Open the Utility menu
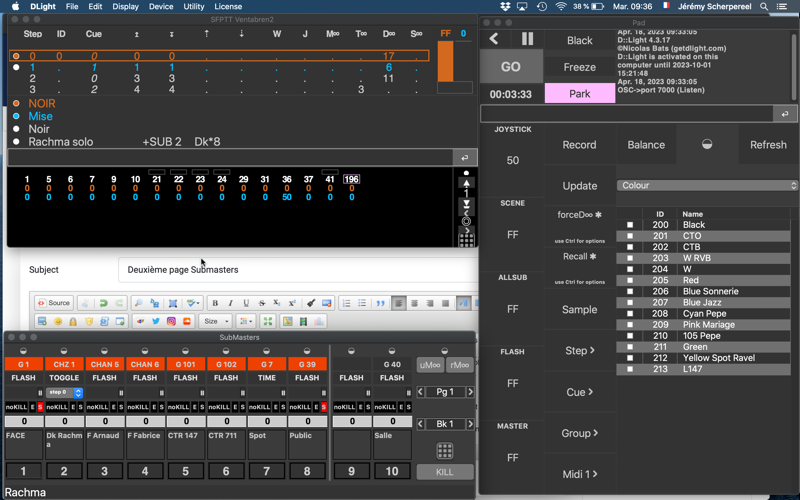The width and height of the screenshot is (800, 500). point(194,7)
